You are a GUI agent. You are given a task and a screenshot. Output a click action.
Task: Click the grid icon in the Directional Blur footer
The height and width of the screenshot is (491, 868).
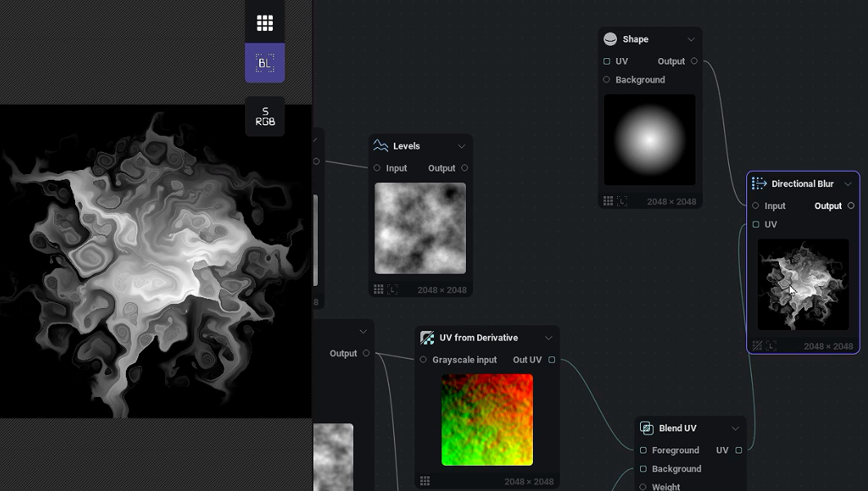[757, 346]
